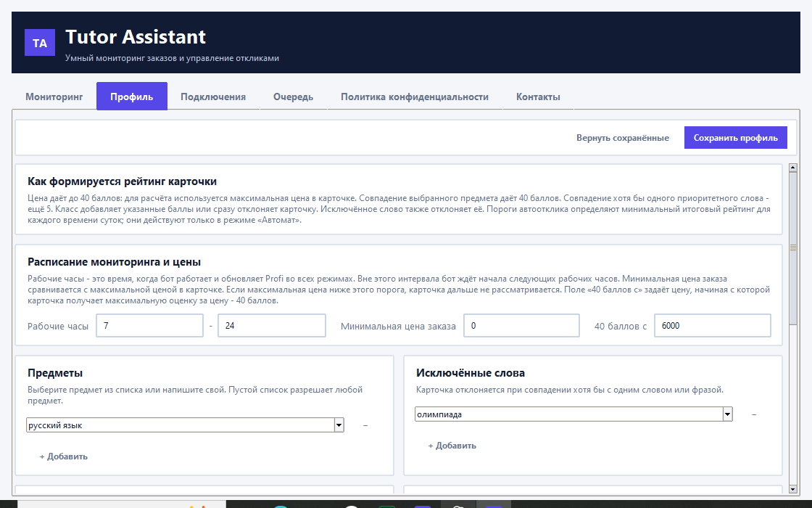Click the Tutor Assistant title text

(x=136, y=37)
